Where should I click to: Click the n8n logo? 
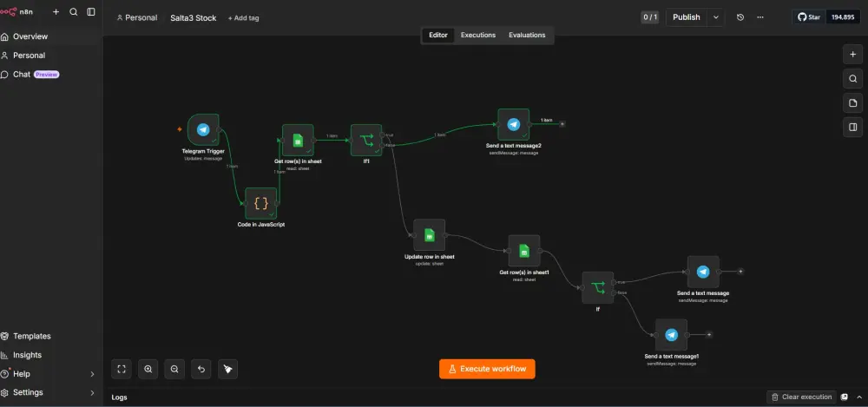coord(16,11)
